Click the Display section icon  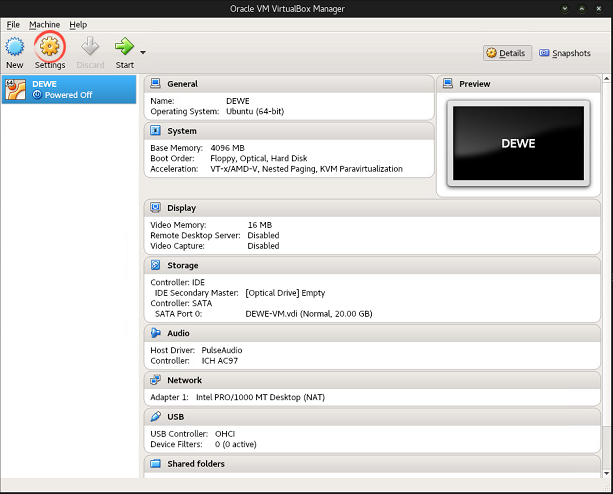click(155, 208)
